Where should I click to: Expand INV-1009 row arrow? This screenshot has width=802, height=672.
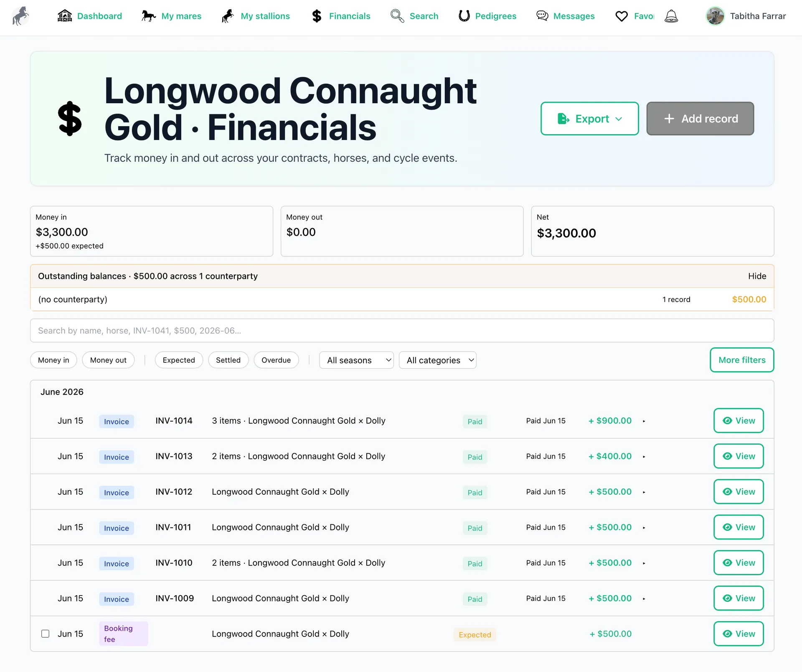[x=644, y=599]
